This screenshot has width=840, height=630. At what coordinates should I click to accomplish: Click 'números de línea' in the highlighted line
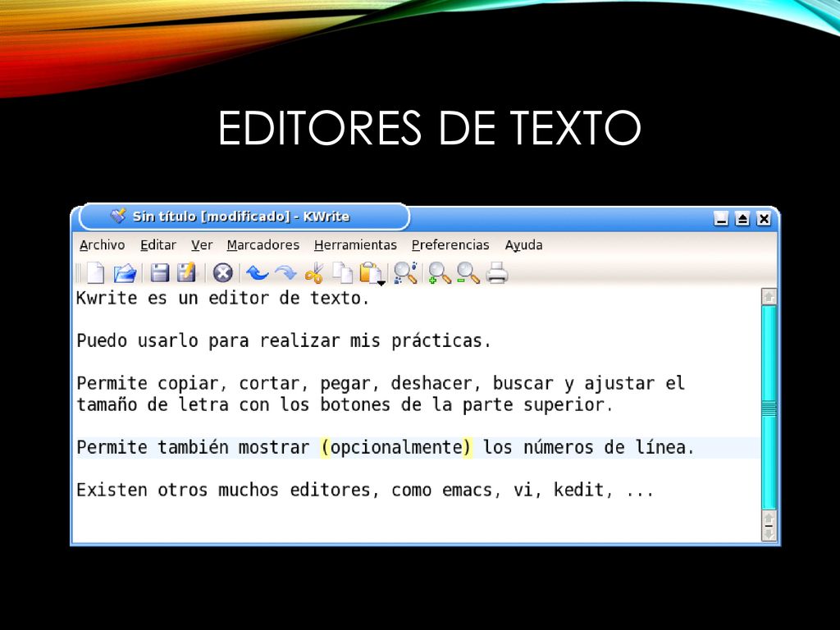coord(605,447)
